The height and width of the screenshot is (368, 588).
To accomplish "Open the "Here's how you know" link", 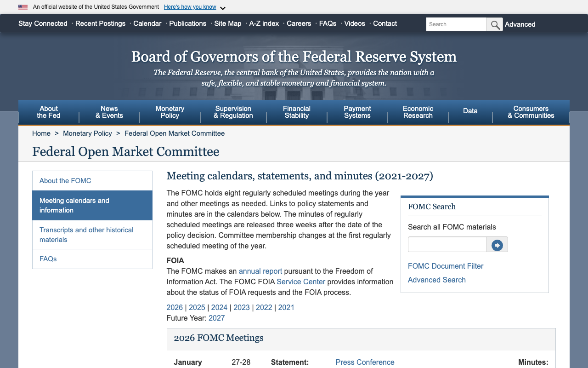I will point(190,7).
